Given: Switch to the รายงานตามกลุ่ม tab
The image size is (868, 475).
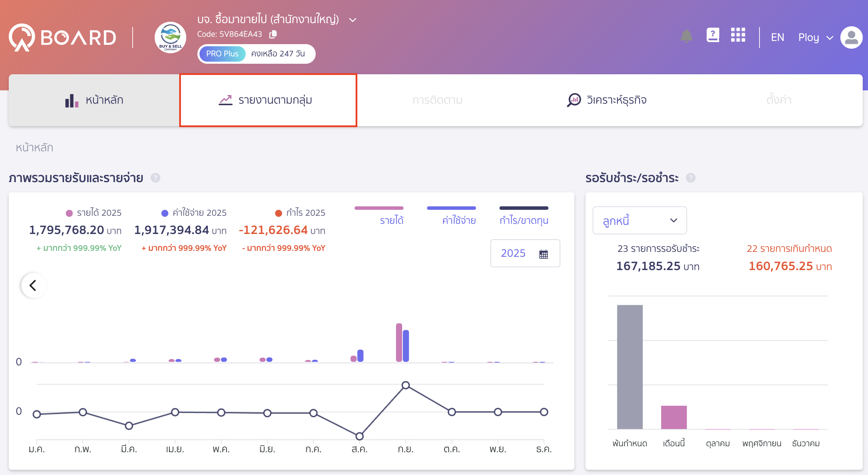Looking at the screenshot, I should point(268,100).
